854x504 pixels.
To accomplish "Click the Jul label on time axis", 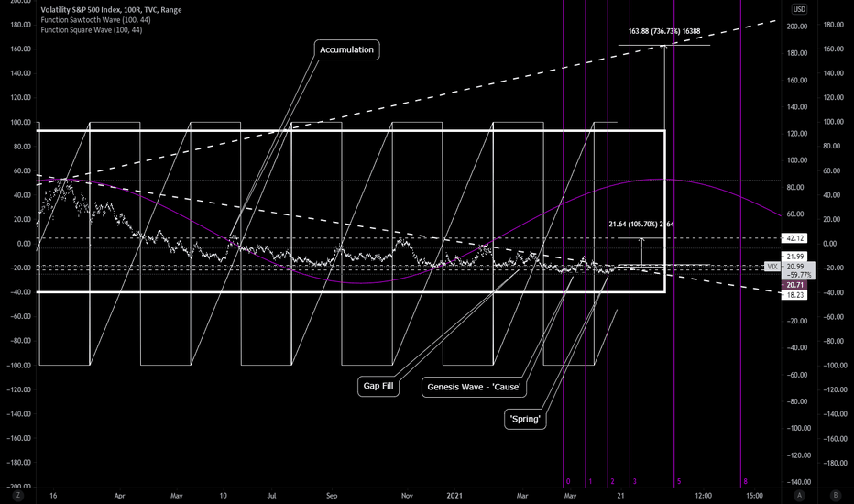I will [x=271, y=496].
